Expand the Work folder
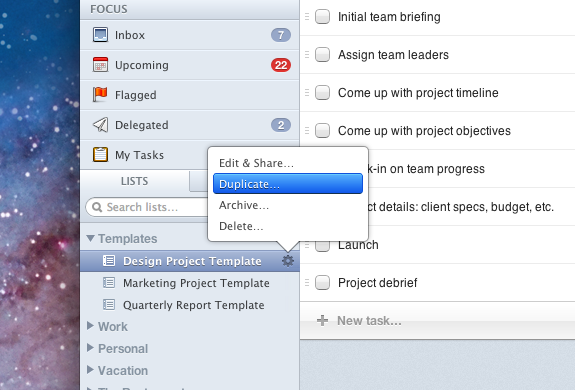Image resolution: width=575 pixels, height=390 pixels. (x=90, y=326)
